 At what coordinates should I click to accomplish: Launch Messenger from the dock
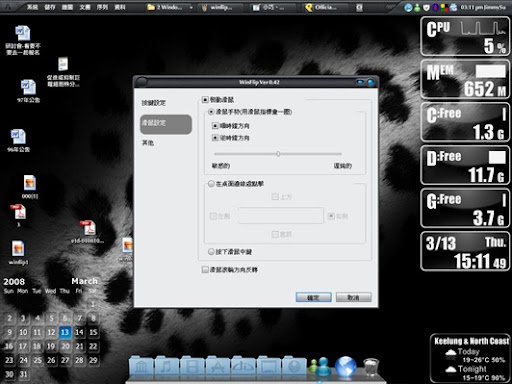(320, 367)
